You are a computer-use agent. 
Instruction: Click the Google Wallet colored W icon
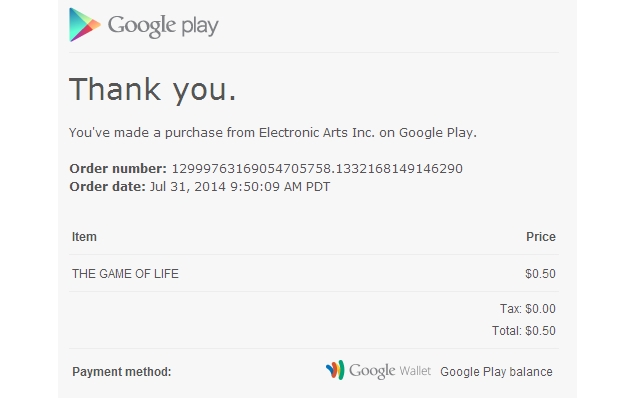pyautogui.click(x=335, y=370)
